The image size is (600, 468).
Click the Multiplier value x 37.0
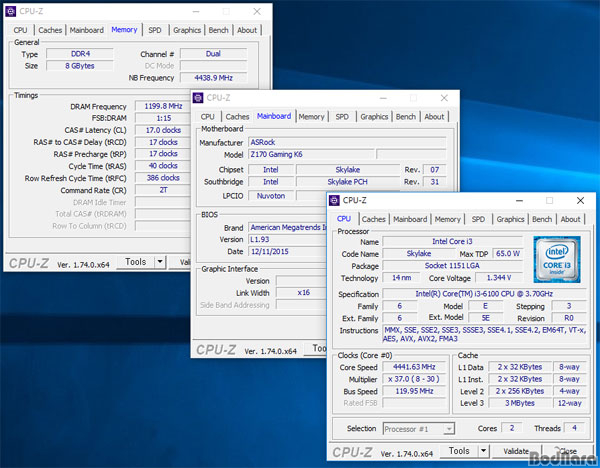414,379
